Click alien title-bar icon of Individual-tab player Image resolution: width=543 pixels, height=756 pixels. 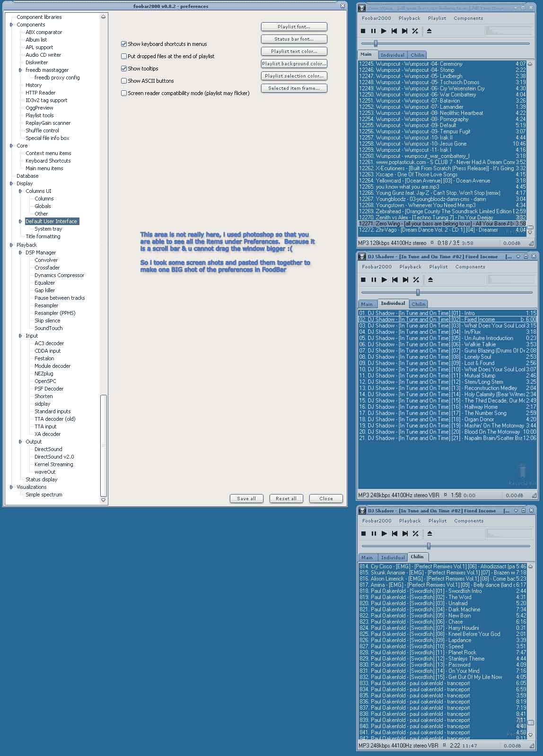pos(363,256)
